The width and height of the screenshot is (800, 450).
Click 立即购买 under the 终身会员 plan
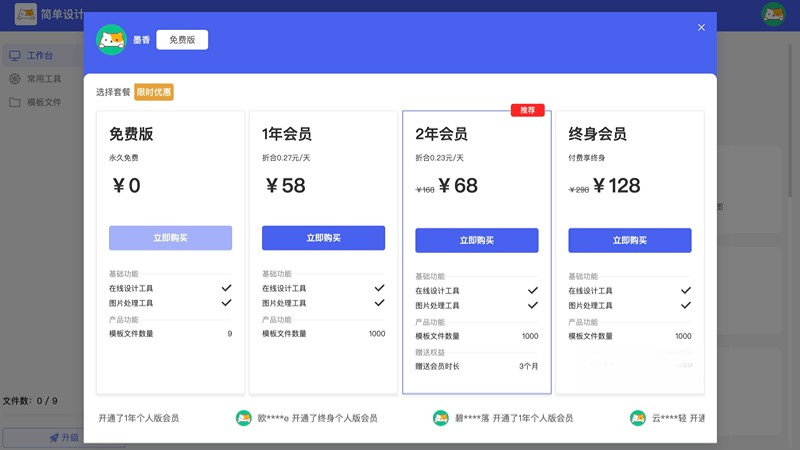(x=629, y=241)
